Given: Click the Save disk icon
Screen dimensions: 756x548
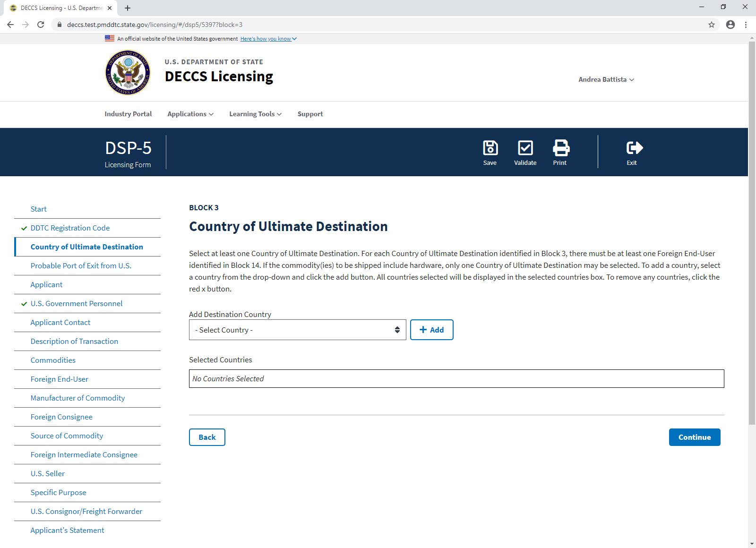Looking at the screenshot, I should point(490,148).
